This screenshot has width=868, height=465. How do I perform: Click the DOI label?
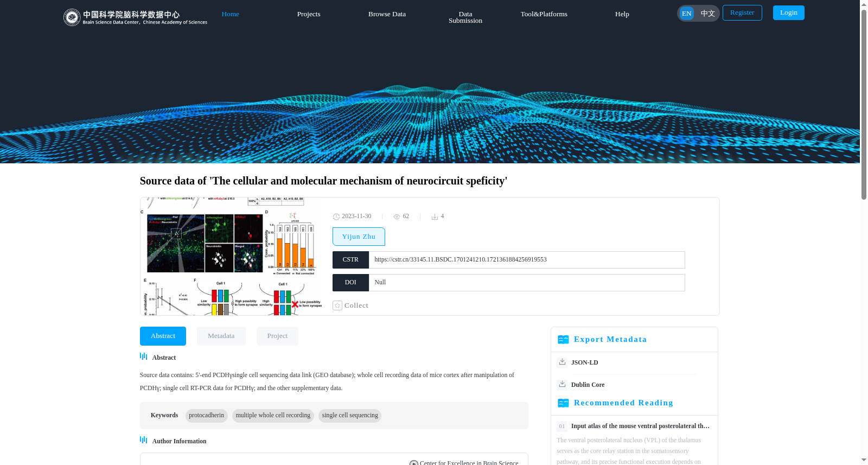coord(350,283)
